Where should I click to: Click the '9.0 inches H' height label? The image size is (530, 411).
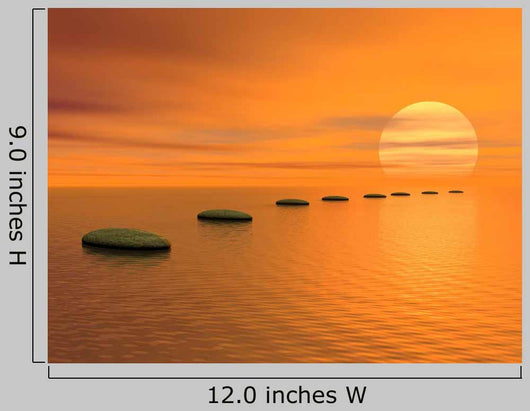click(x=17, y=195)
